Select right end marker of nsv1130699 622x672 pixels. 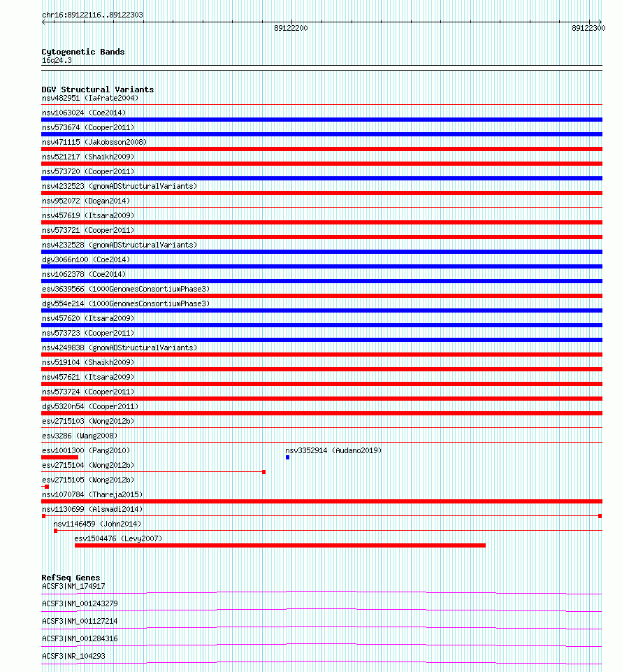pyautogui.click(x=600, y=516)
